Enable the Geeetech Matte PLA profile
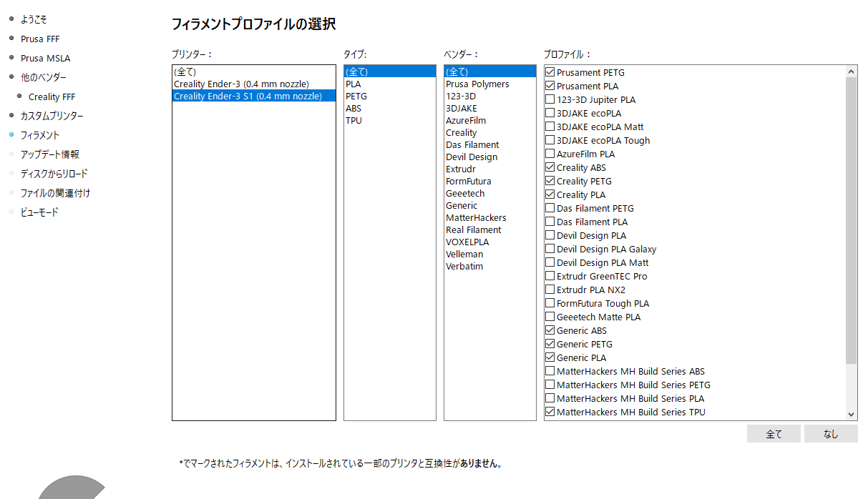 (550, 317)
